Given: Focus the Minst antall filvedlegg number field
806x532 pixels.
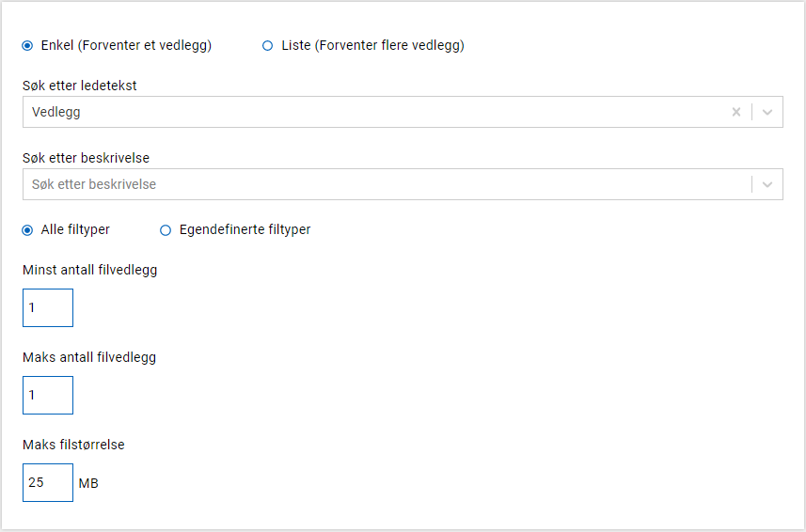Looking at the screenshot, I should pos(48,307).
